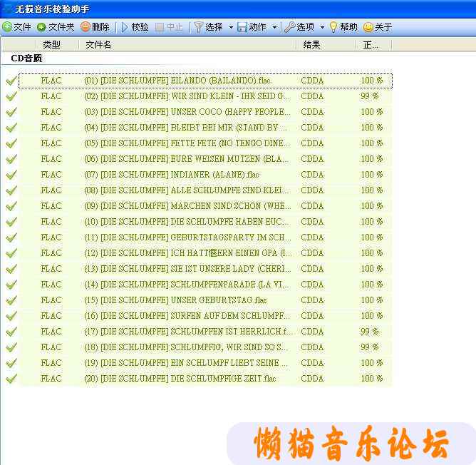Click checkmark icon of track 07 INDIANER

tap(11, 175)
